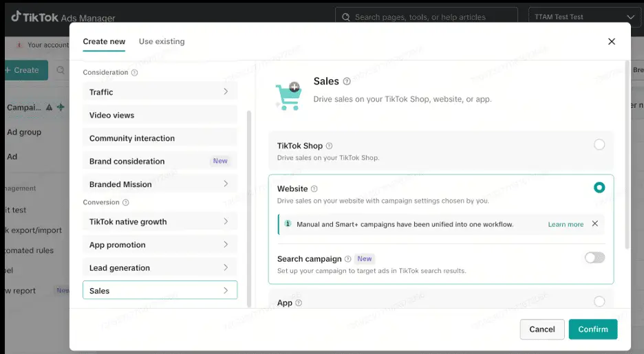This screenshot has width=644, height=354.
Task: Switch to the Create new tab
Action: [104, 41]
